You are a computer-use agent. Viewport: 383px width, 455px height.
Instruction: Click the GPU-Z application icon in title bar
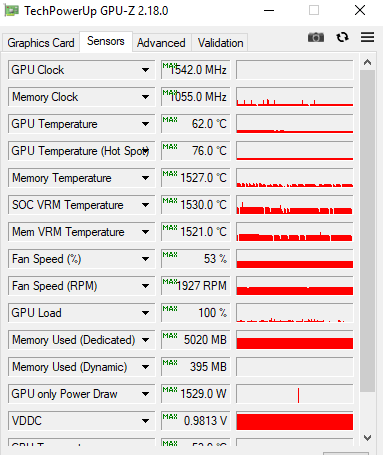(x=11, y=11)
